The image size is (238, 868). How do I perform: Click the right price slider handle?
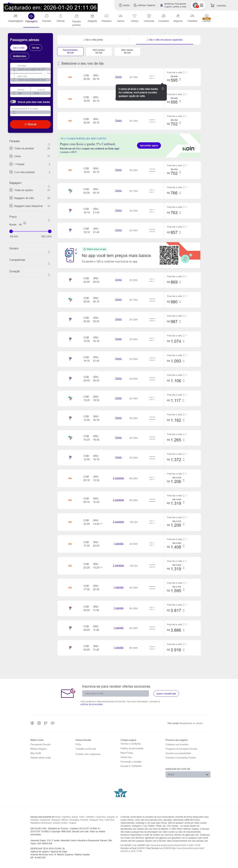(50, 231)
